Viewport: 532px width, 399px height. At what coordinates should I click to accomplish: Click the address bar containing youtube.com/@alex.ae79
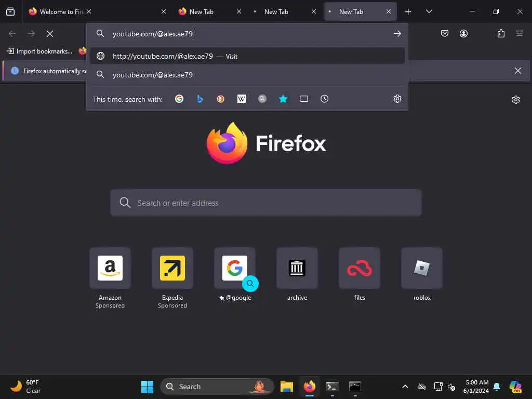pos(247,34)
